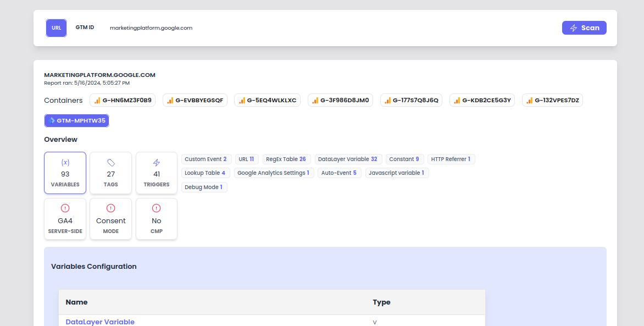Select the analytics icon on container G-HN6MZ3F0B9
The width and height of the screenshot is (644, 326).
(96, 100)
